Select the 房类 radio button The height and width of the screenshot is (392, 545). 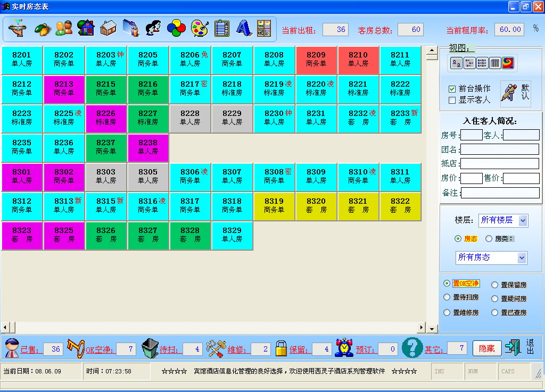489,239
